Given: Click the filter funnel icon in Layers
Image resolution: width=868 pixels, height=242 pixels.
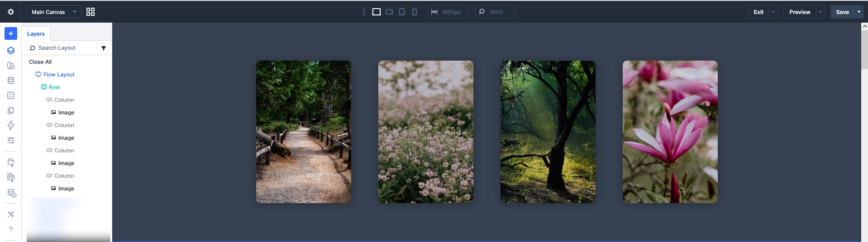Looking at the screenshot, I should click(104, 48).
